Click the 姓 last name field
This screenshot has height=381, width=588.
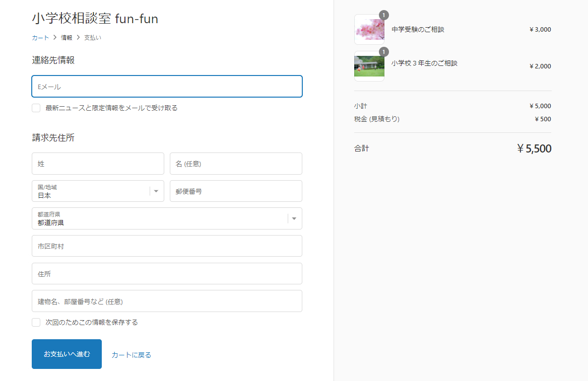tap(98, 164)
